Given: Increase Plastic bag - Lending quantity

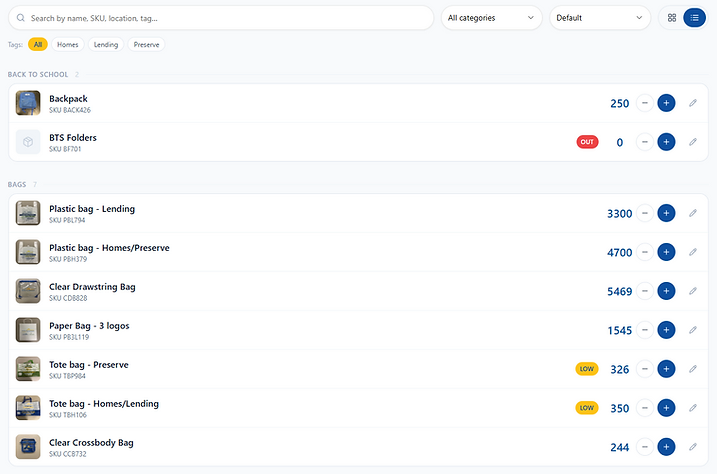Looking at the screenshot, I should tap(666, 213).
